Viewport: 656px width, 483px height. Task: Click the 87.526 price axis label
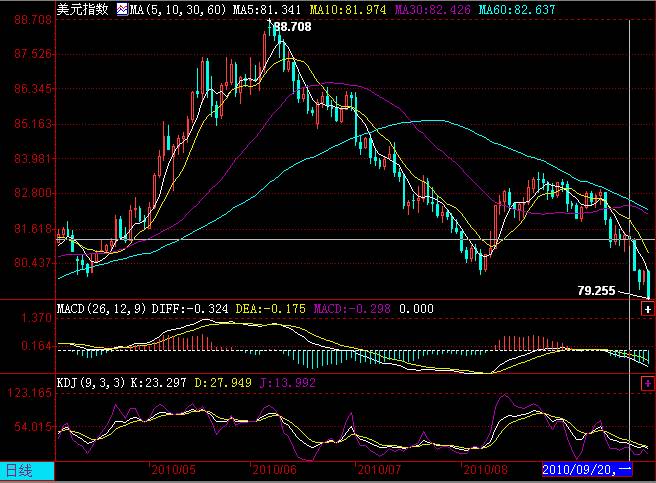pos(33,54)
